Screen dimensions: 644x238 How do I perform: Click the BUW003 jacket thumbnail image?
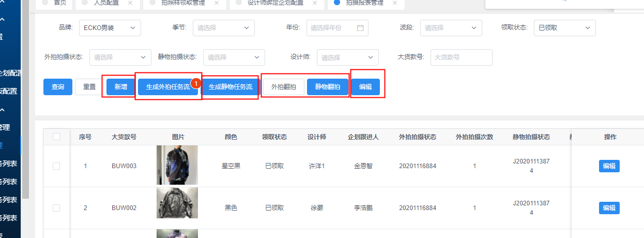(177, 165)
